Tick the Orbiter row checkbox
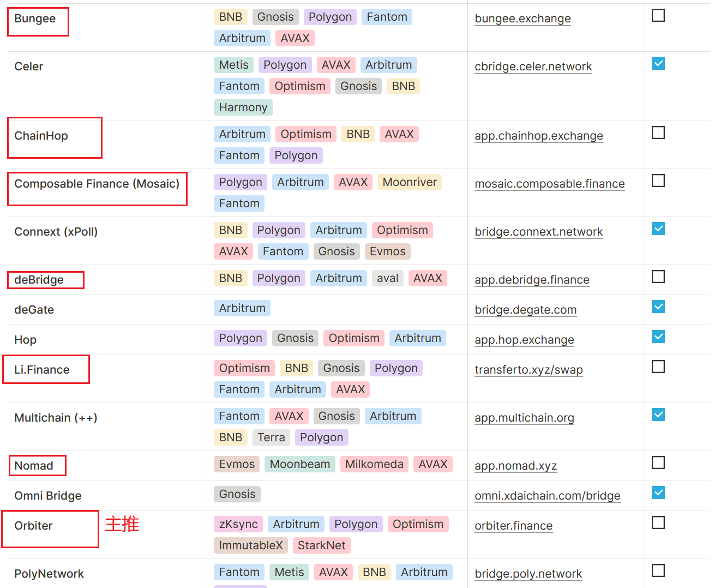This screenshot has height=588, width=727. pyautogui.click(x=658, y=523)
